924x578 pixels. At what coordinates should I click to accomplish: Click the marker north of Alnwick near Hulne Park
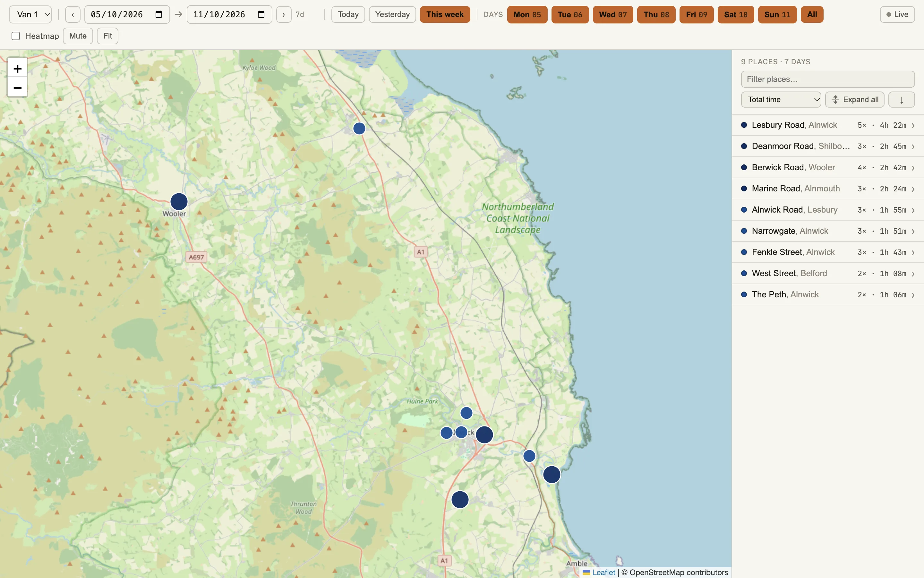pos(466,413)
